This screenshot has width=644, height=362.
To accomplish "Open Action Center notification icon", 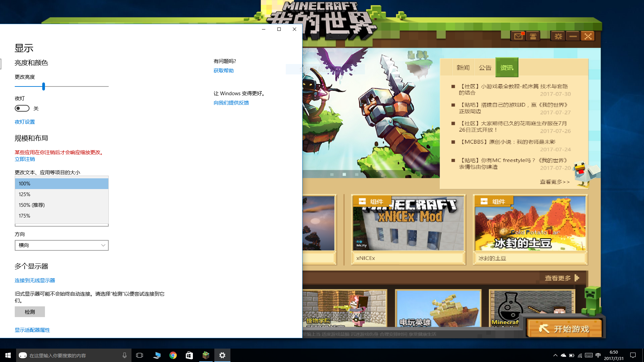I will click(633, 355).
